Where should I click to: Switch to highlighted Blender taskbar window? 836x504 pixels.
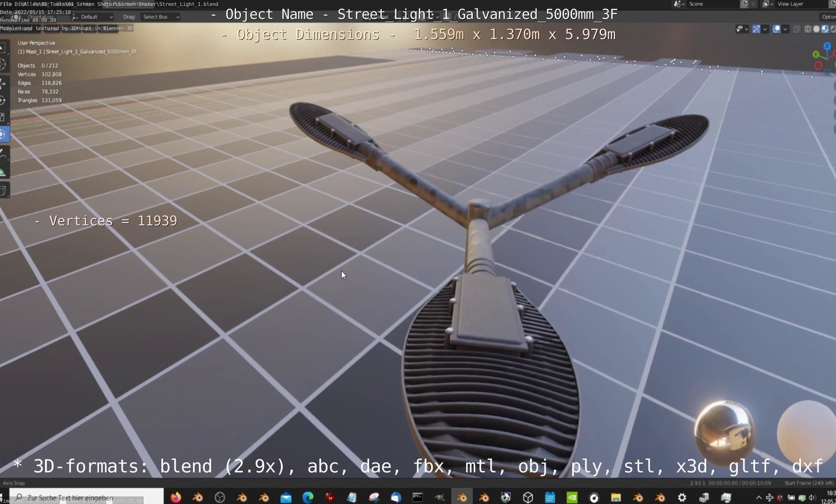[x=462, y=497]
